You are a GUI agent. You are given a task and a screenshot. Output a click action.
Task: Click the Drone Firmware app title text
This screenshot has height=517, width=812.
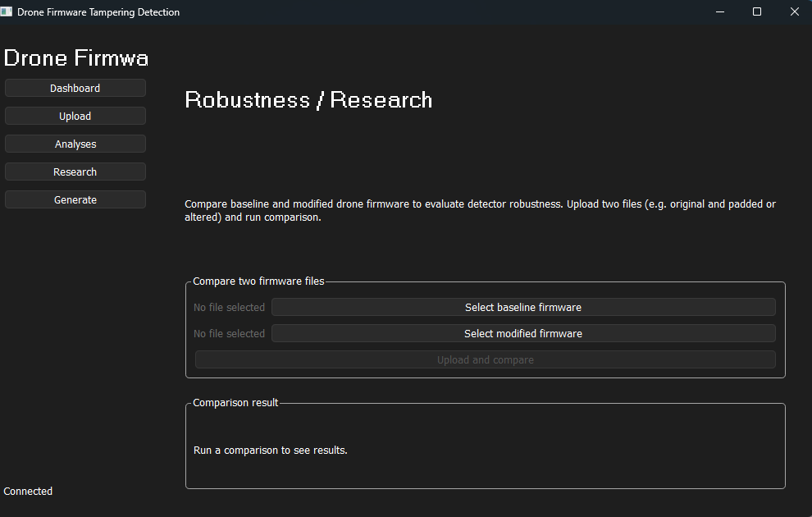76,57
